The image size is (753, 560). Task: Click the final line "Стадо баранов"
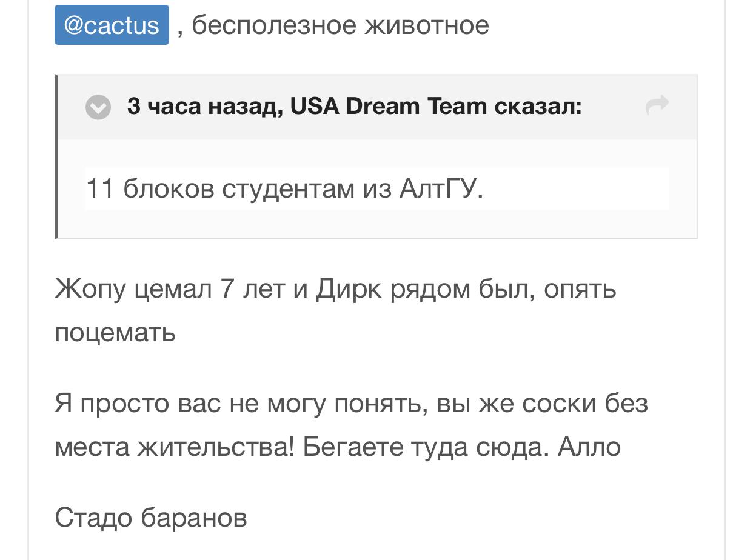tap(151, 518)
